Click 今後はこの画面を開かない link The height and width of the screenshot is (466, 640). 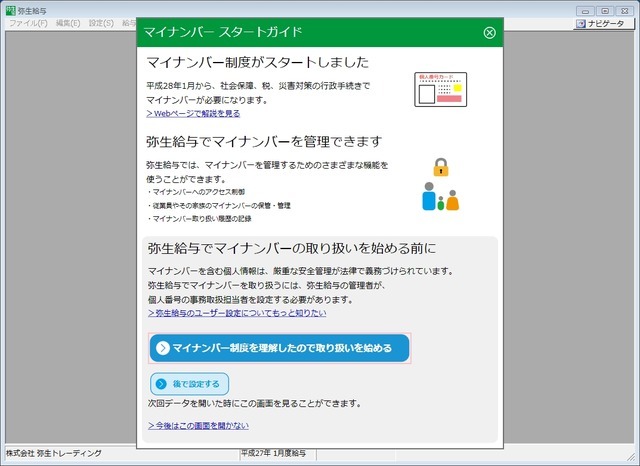[198, 426]
